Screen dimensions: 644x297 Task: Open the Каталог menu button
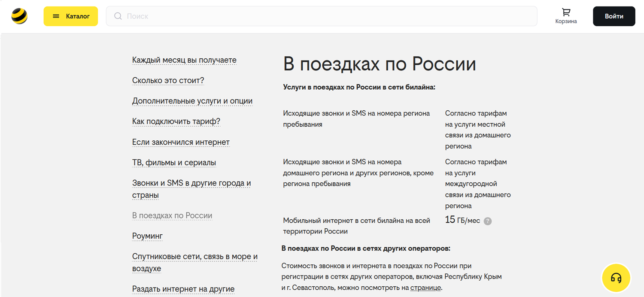click(x=71, y=16)
